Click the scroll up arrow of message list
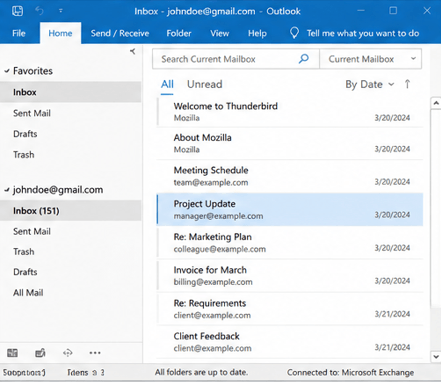 click(436, 103)
